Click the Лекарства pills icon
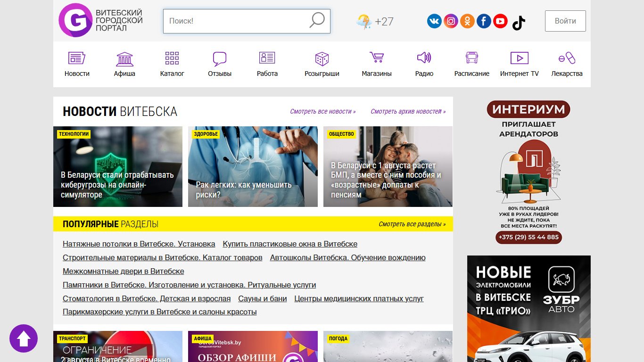644x362 pixels. (x=567, y=58)
